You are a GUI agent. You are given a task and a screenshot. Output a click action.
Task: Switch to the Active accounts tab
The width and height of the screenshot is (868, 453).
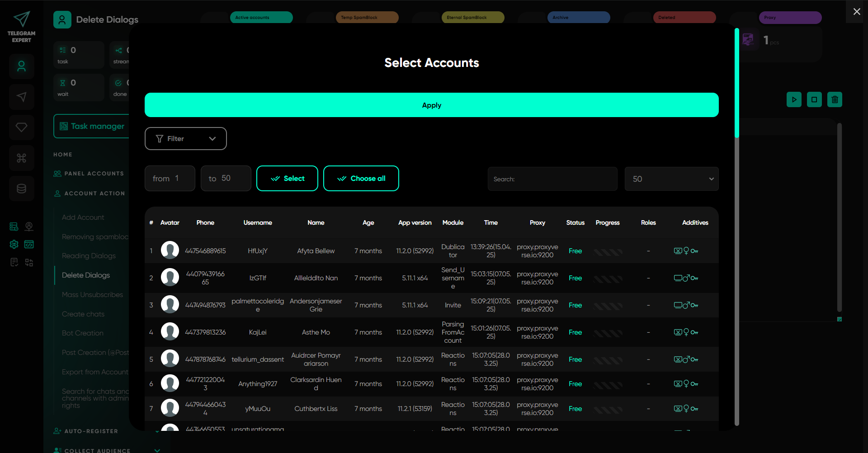tap(261, 18)
